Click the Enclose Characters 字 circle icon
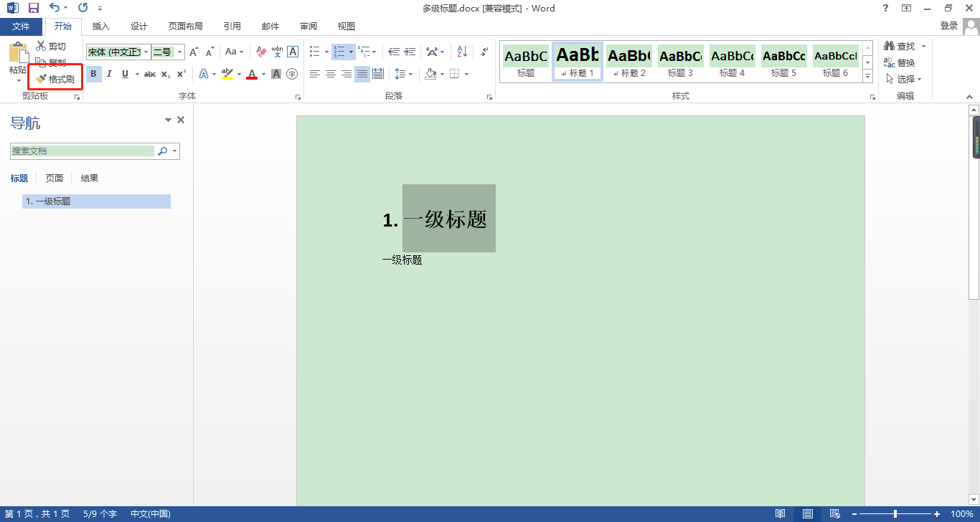This screenshot has width=980, height=522. coord(292,74)
